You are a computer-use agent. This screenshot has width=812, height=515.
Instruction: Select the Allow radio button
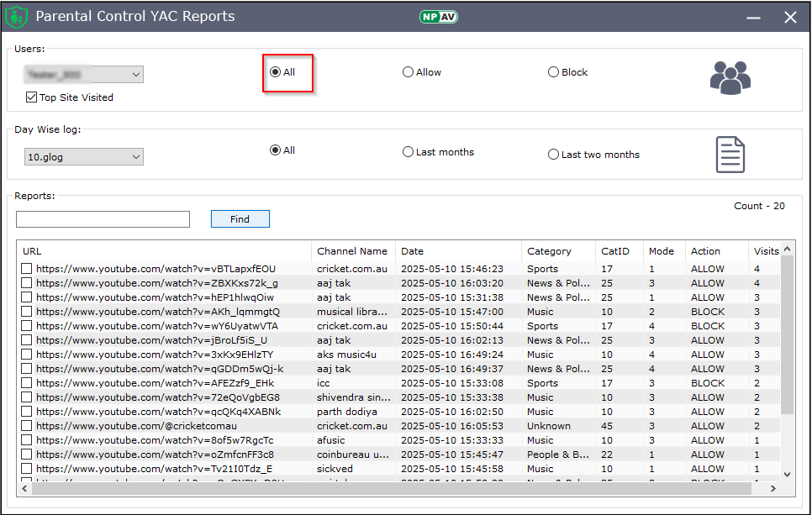[x=409, y=72]
